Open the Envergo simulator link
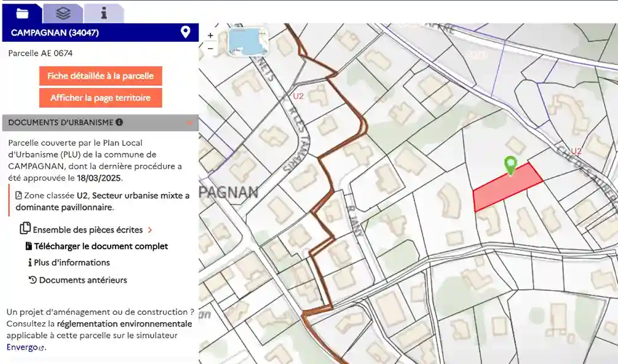Image resolution: width=618 pixels, height=364 pixels. [25, 347]
